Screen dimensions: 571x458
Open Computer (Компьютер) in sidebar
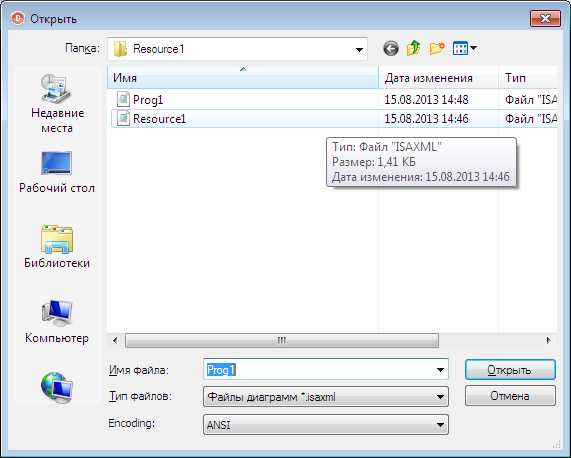click(x=57, y=322)
